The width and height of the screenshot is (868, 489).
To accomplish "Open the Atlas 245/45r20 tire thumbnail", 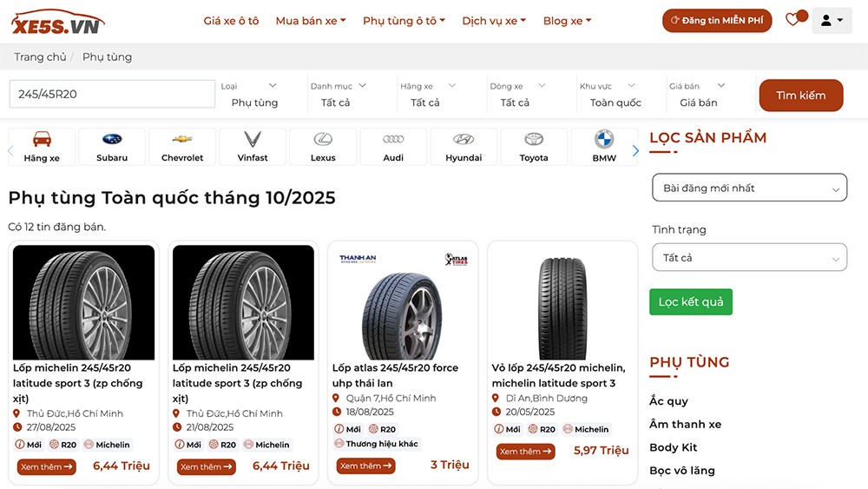I will pyautogui.click(x=403, y=302).
